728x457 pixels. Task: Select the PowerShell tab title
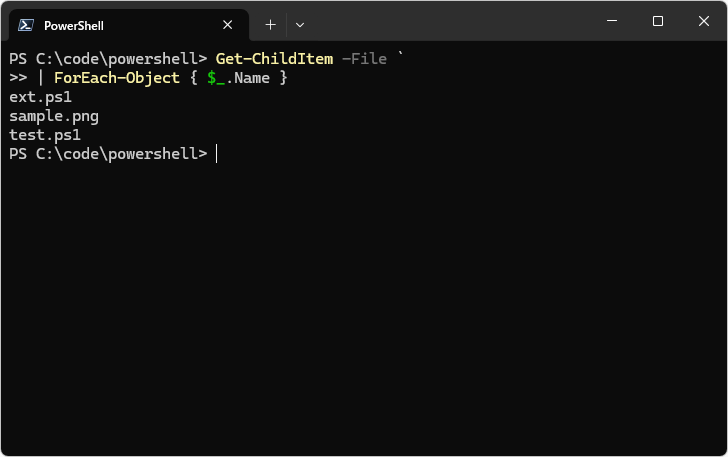(74, 25)
